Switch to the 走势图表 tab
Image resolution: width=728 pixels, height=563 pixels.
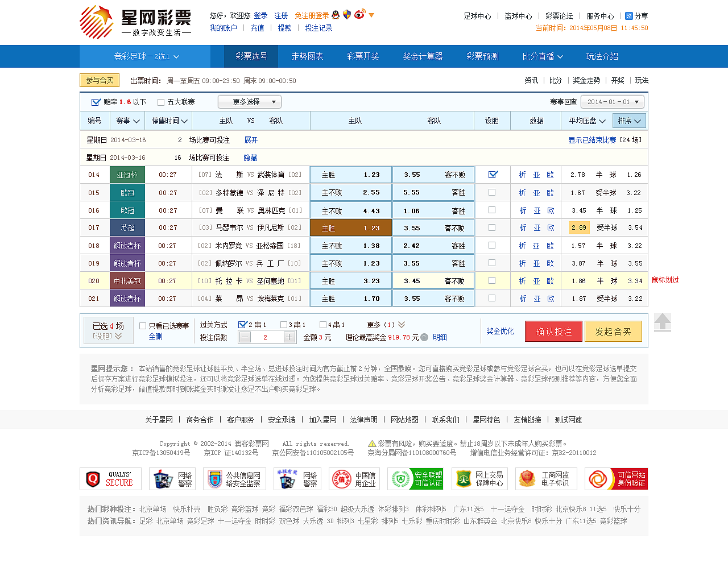(307, 56)
